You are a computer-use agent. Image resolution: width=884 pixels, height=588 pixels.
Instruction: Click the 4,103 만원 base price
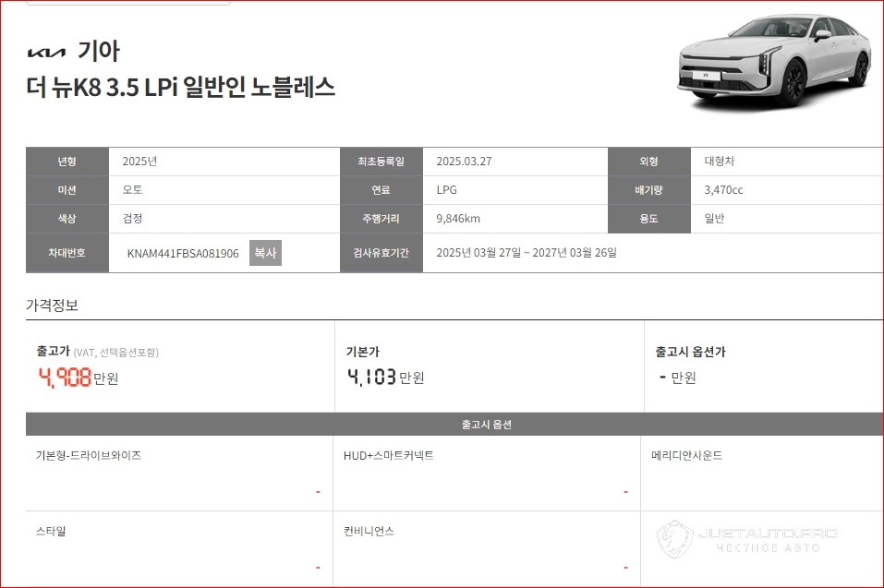pyautogui.click(x=385, y=377)
